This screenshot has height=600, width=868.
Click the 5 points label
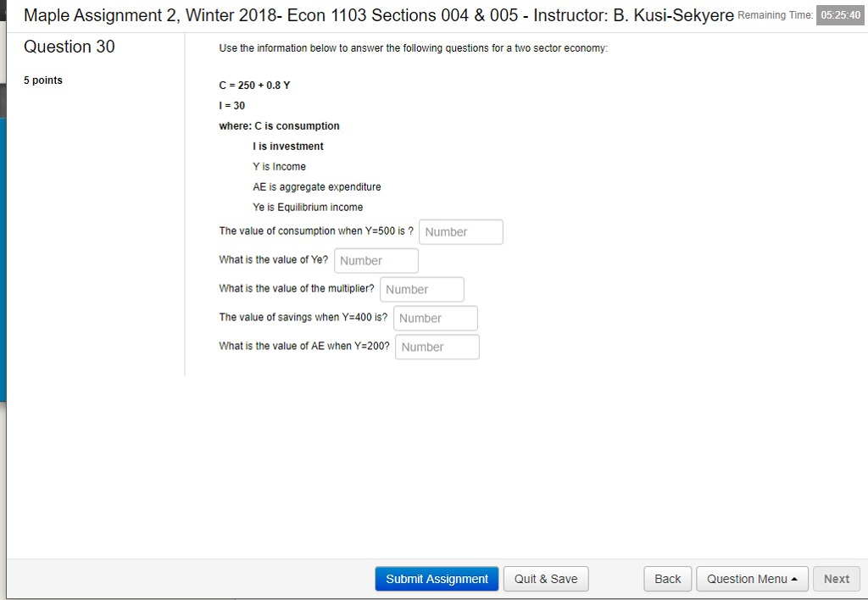[x=43, y=81]
